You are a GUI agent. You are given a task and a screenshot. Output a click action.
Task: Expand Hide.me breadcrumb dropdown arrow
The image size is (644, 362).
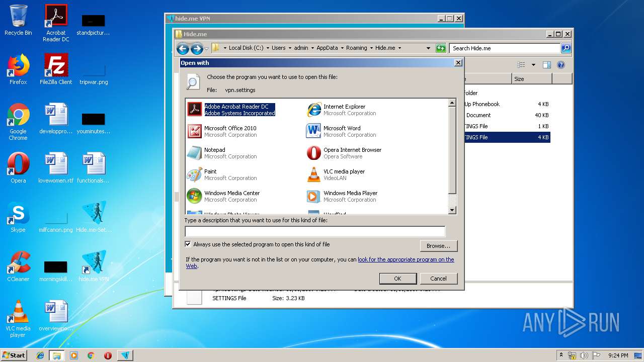(x=399, y=48)
